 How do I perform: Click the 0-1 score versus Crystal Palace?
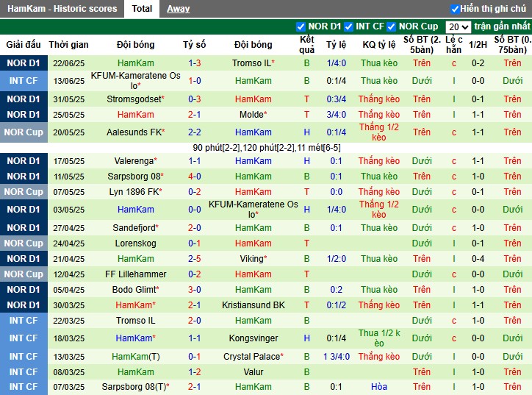[195, 357]
